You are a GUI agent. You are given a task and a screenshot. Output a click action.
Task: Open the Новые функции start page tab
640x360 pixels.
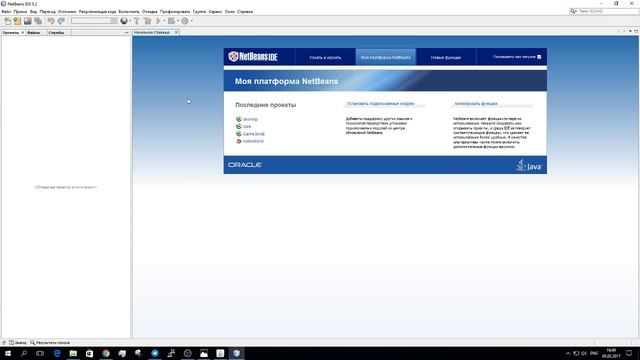tap(446, 58)
